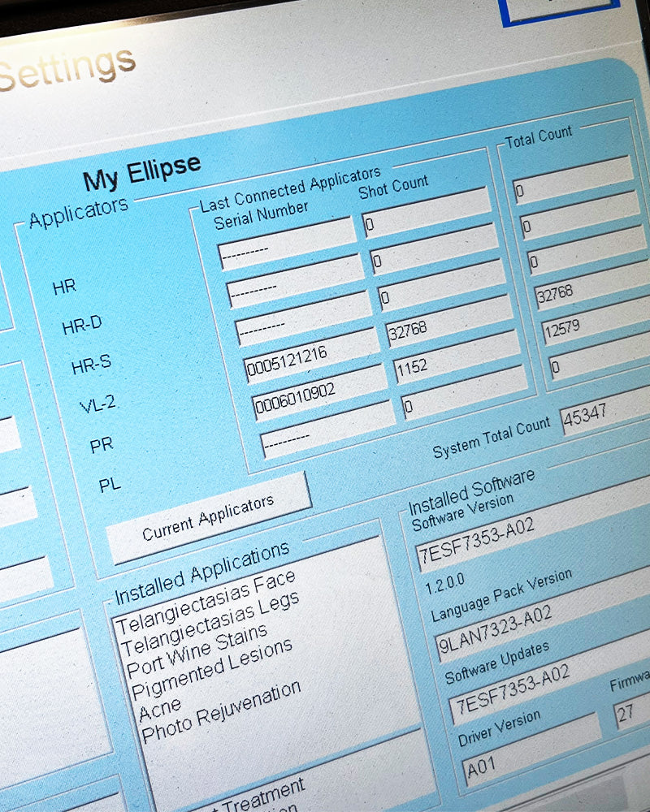
Task: Select the PL serial number field
Action: [328, 430]
